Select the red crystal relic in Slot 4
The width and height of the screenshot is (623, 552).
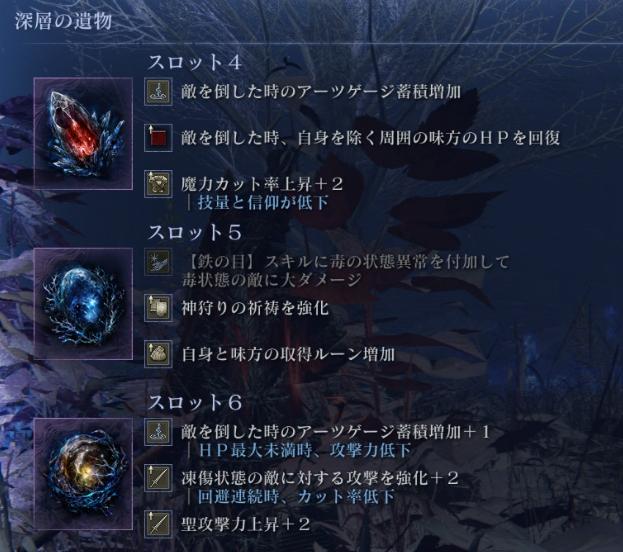[x=83, y=134]
